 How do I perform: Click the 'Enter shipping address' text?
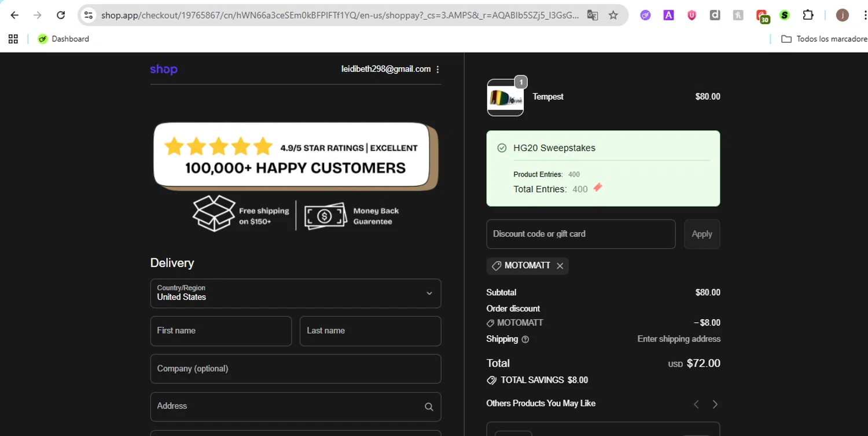tap(679, 339)
